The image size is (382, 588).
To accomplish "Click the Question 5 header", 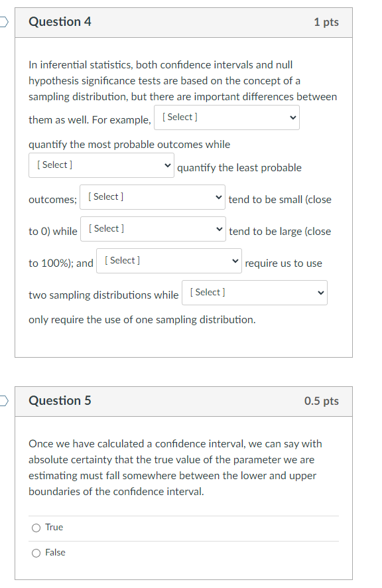I will point(60,401).
